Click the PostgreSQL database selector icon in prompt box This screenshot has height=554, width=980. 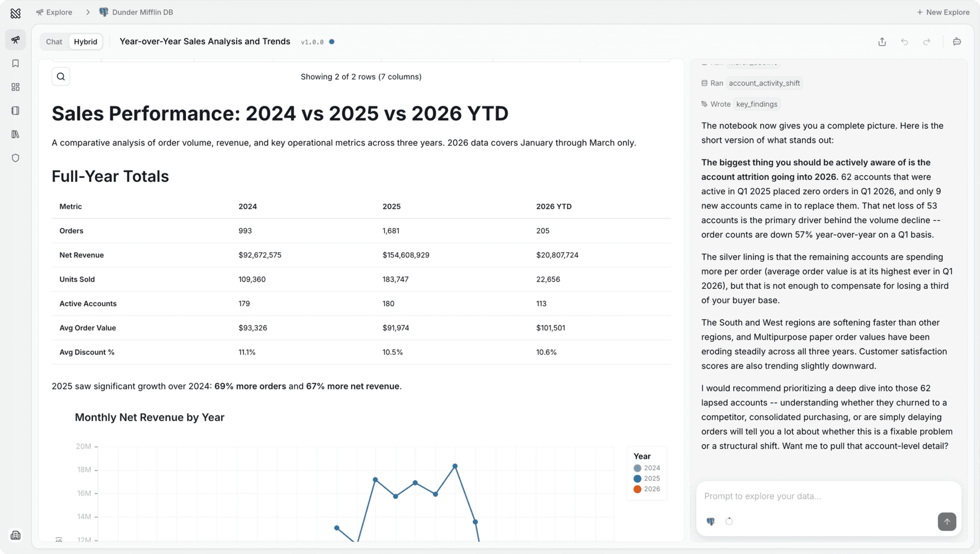click(x=710, y=521)
